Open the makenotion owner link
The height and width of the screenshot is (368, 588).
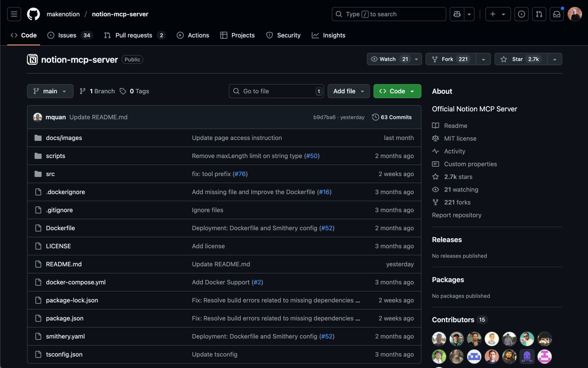(x=63, y=14)
